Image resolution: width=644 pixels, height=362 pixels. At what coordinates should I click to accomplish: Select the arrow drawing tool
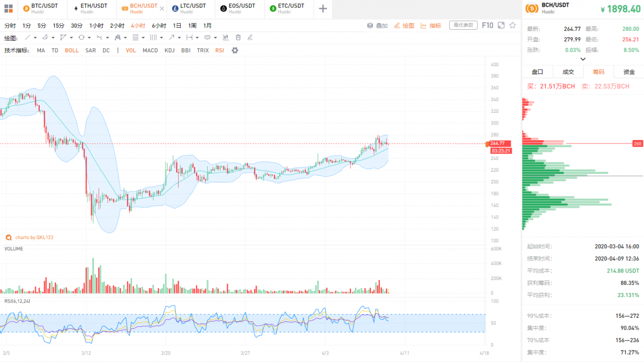[x=172, y=37]
